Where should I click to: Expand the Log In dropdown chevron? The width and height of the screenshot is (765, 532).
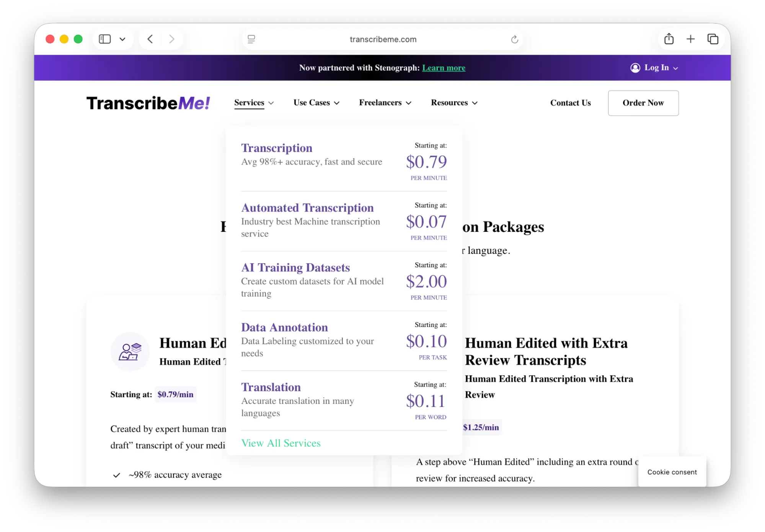point(675,68)
